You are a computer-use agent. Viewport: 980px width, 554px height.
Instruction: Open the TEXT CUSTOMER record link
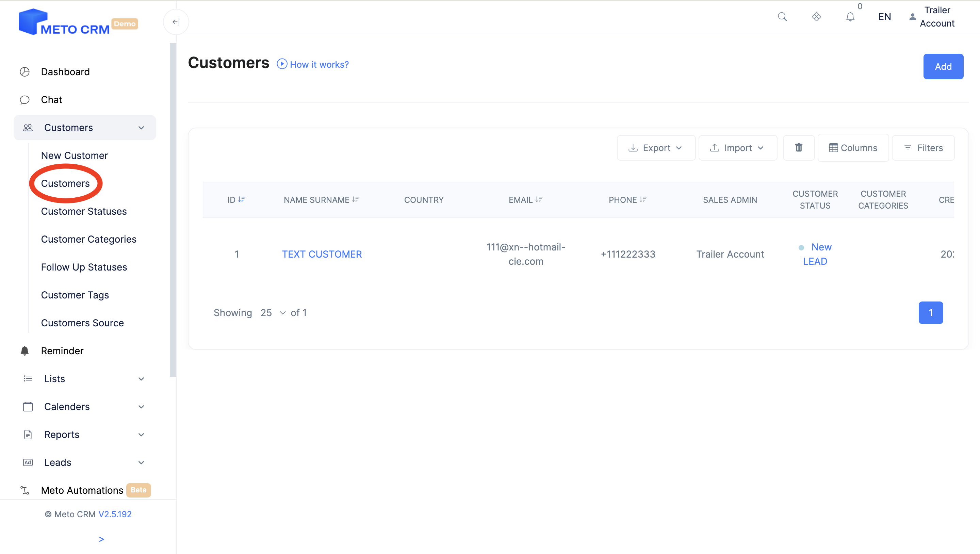322,254
